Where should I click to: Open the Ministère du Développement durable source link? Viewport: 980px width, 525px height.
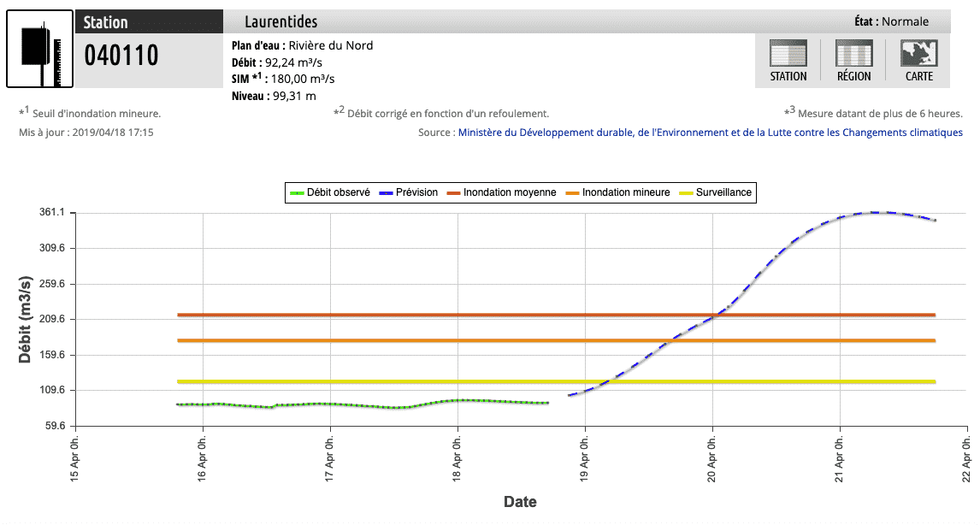click(710, 133)
